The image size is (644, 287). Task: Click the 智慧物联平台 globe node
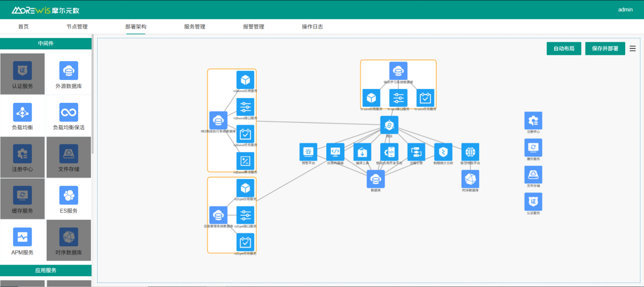pyautogui.click(x=470, y=152)
